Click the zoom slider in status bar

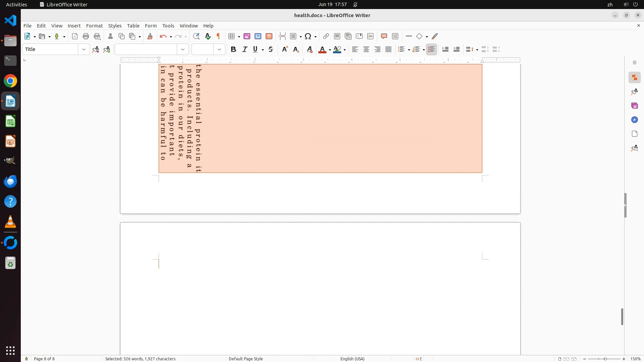605,359
